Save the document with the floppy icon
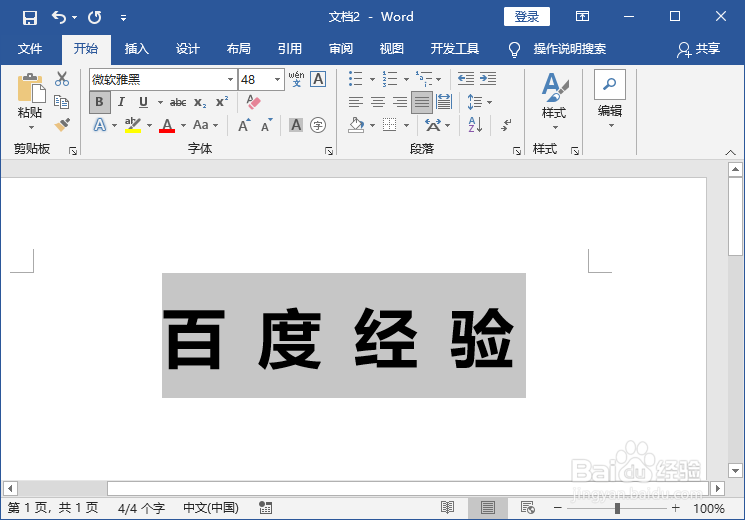The image size is (745, 520). pos(29,18)
